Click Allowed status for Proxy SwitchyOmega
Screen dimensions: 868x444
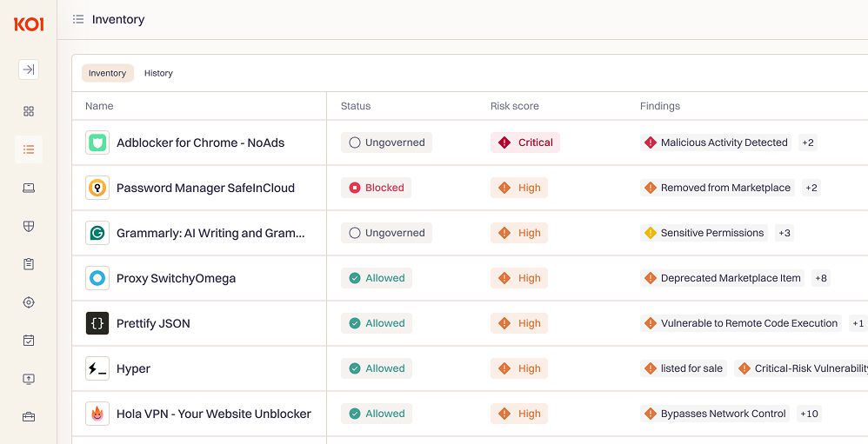377,278
